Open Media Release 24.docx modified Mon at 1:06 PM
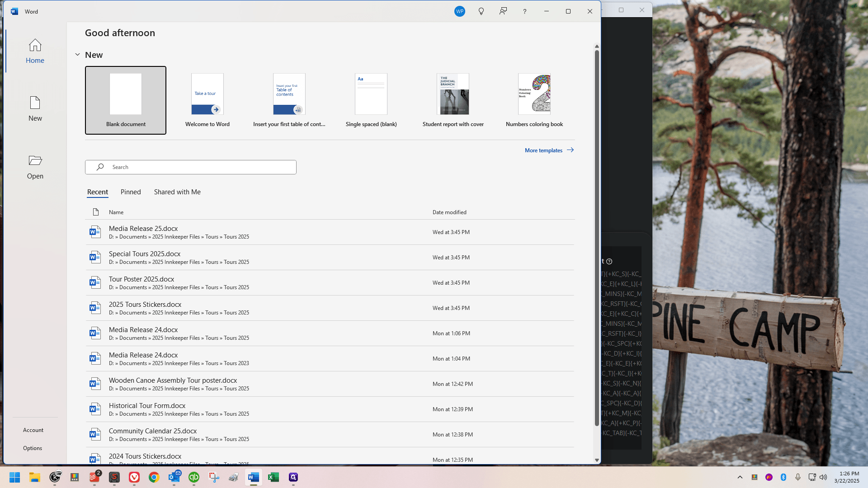This screenshot has height=488, width=868. click(330, 333)
